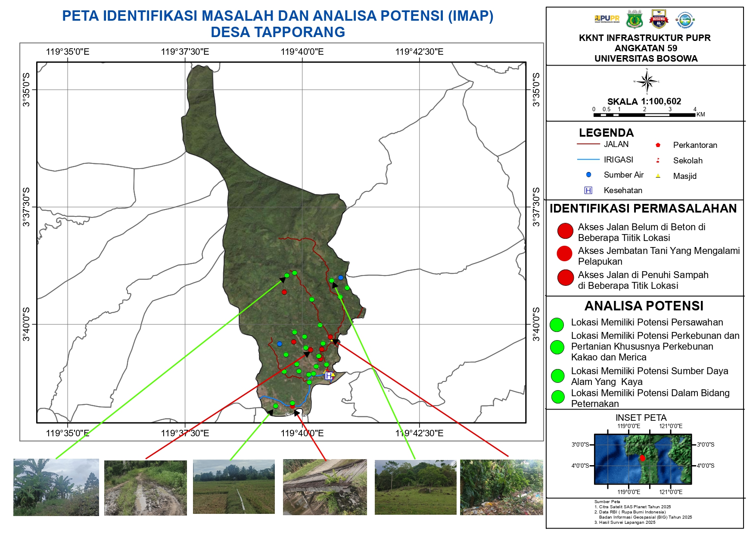Click the PUPR ministry logo

pos(607,19)
